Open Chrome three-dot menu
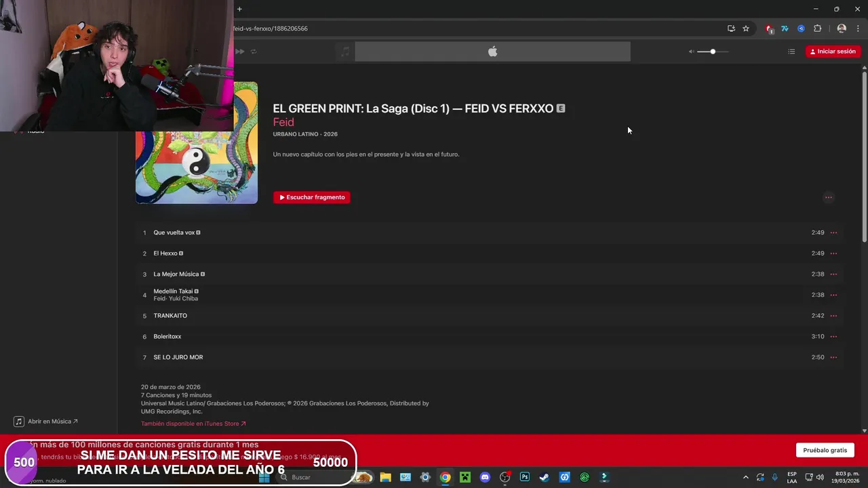868x488 pixels. click(858, 28)
